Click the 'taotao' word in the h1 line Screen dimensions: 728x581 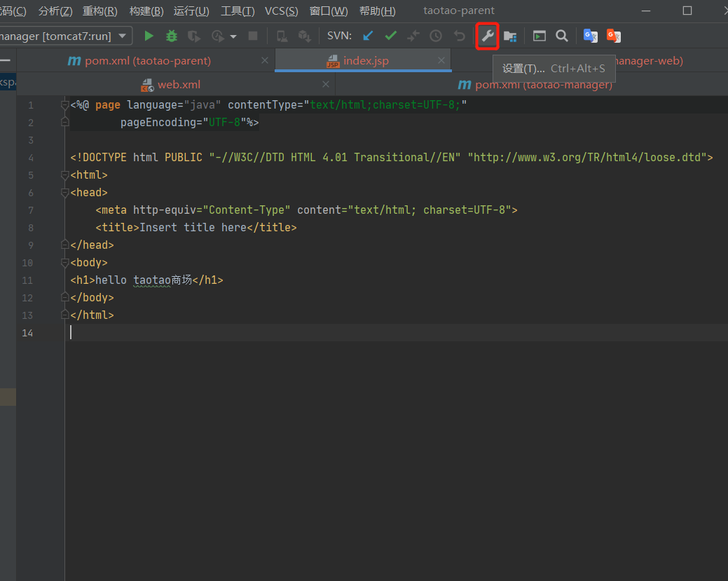(x=152, y=280)
